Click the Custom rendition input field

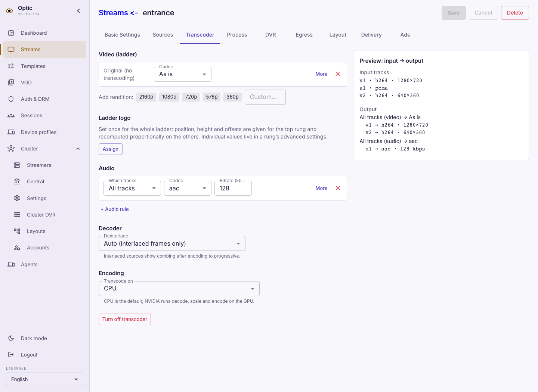click(265, 97)
